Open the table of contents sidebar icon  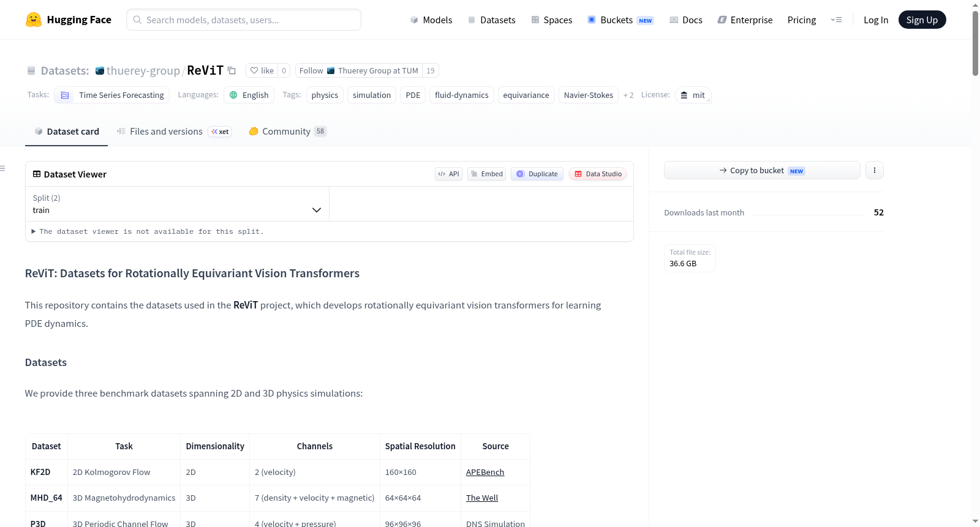2,168
